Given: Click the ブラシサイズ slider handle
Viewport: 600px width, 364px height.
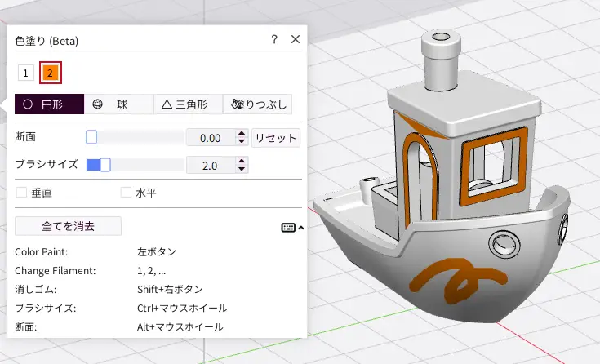Looking at the screenshot, I should (x=104, y=165).
